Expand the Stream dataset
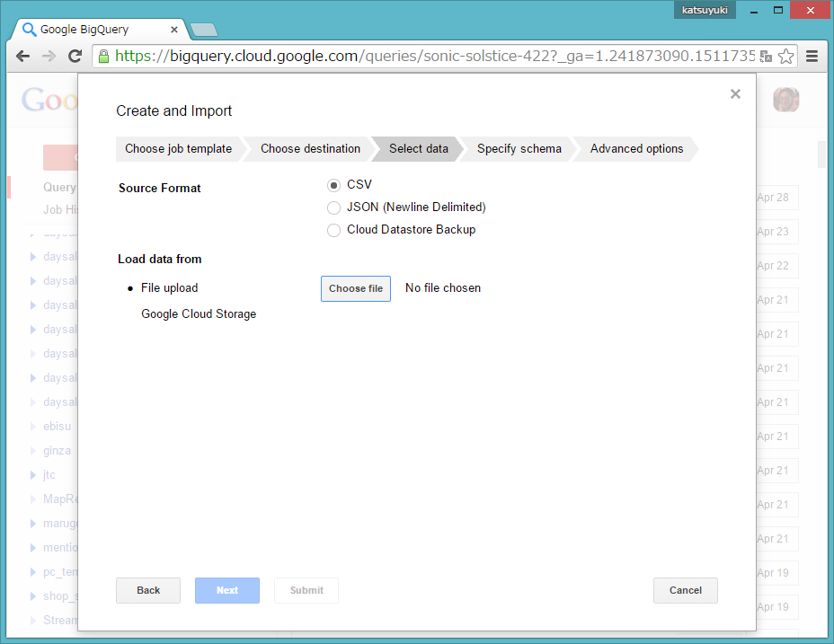Image resolution: width=834 pixels, height=644 pixels. point(33,621)
